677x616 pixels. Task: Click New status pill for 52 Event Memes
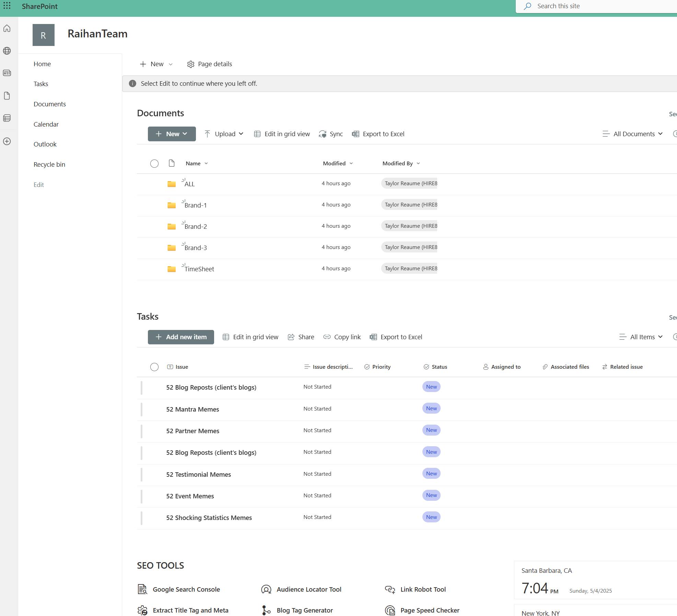(x=431, y=495)
